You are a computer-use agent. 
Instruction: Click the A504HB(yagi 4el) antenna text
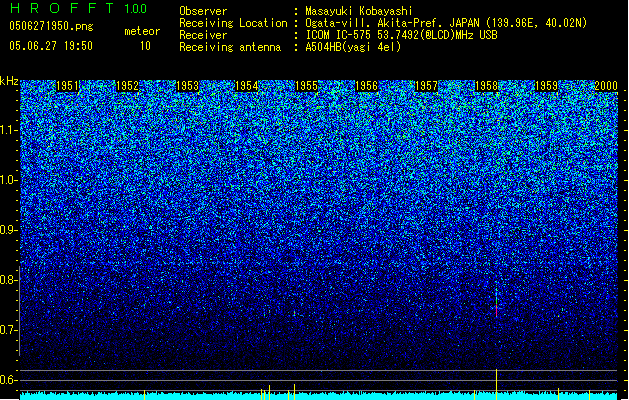353,47
